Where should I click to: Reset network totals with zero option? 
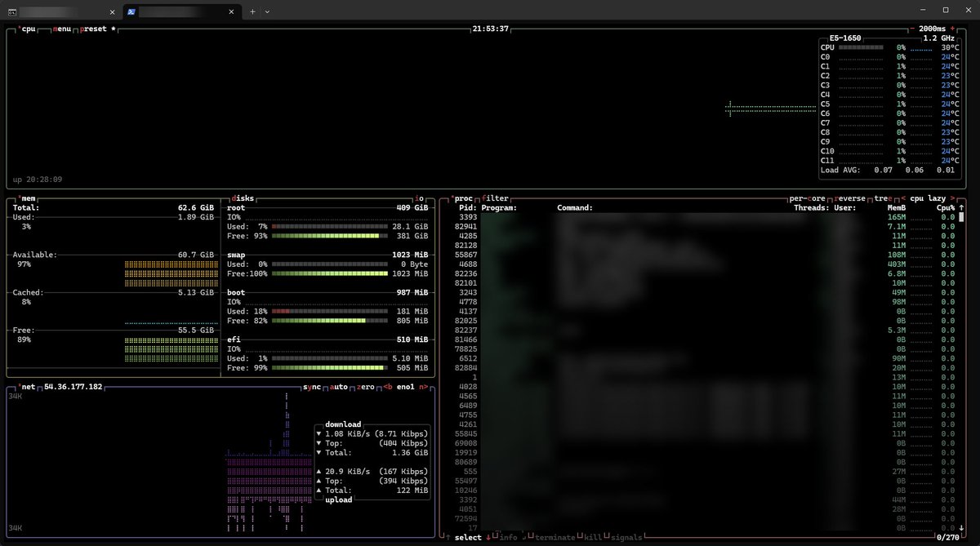tap(367, 386)
